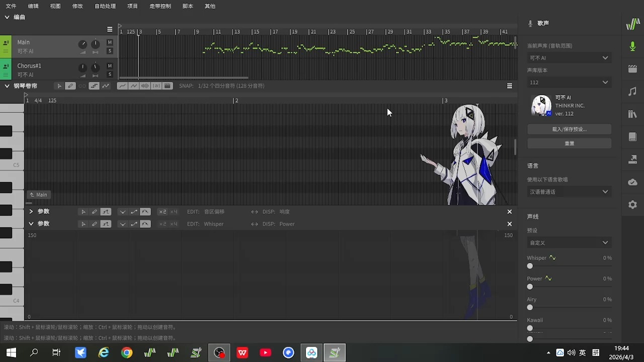The width and height of the screenshot is (644, 362).
Task: Open the Settings gear panel
Action: tap(632, 205)
